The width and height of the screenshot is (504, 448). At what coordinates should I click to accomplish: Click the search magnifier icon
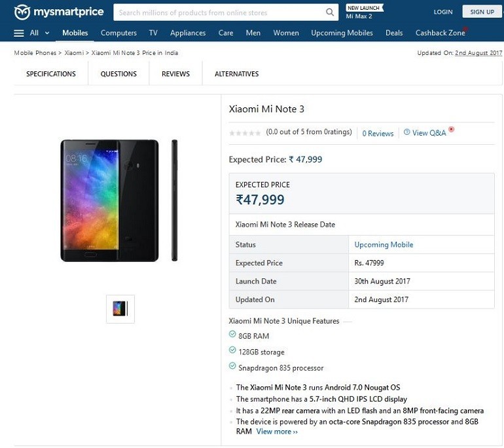(331, 12)
